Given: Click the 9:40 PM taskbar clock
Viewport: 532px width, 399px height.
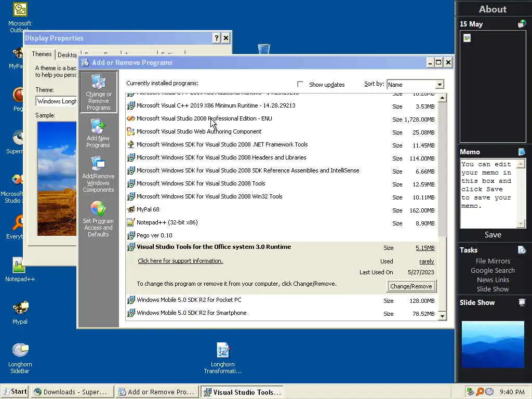Looking at the screenshot, I should click(512, 392).
